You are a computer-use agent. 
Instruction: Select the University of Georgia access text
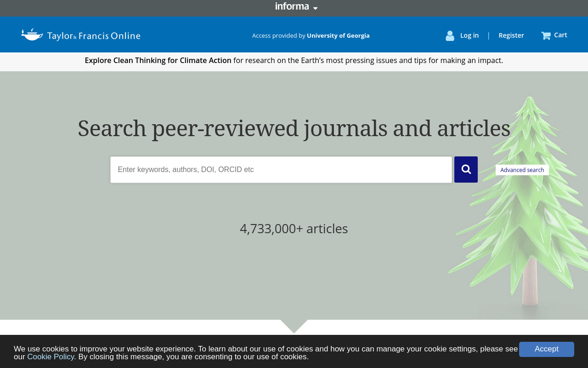(x=338, y=35)
